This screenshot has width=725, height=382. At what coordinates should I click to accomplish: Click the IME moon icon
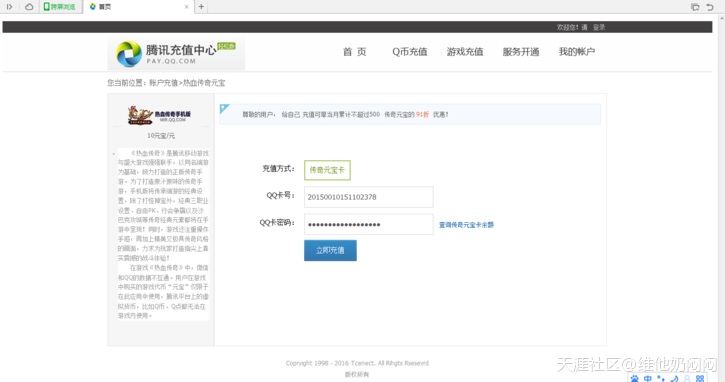[x=674, y=379]
